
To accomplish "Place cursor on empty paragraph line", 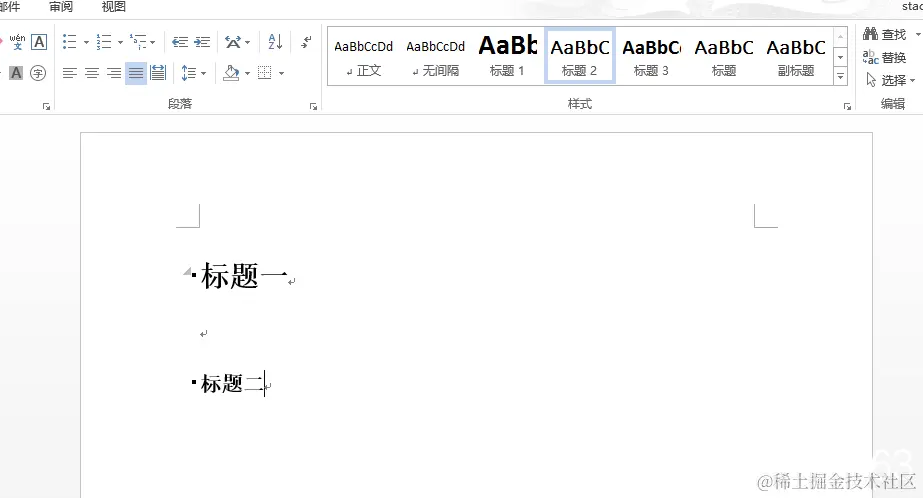I will [203, 334].
